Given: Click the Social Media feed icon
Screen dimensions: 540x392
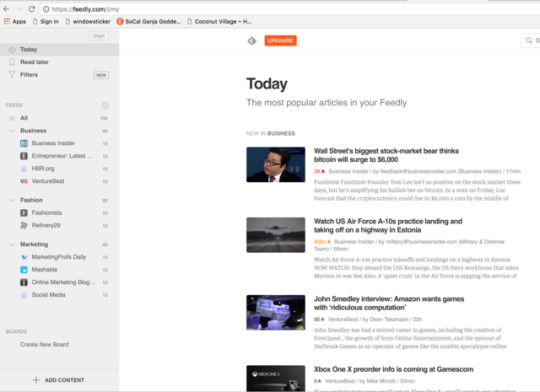Looking at the screenshot, I should tap(24, 295).
